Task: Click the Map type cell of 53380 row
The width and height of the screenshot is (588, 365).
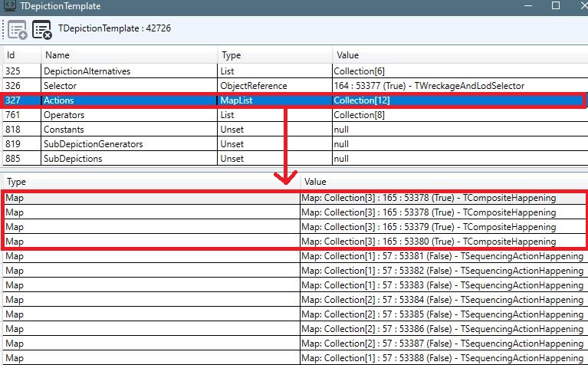Action: pos(152,242)
